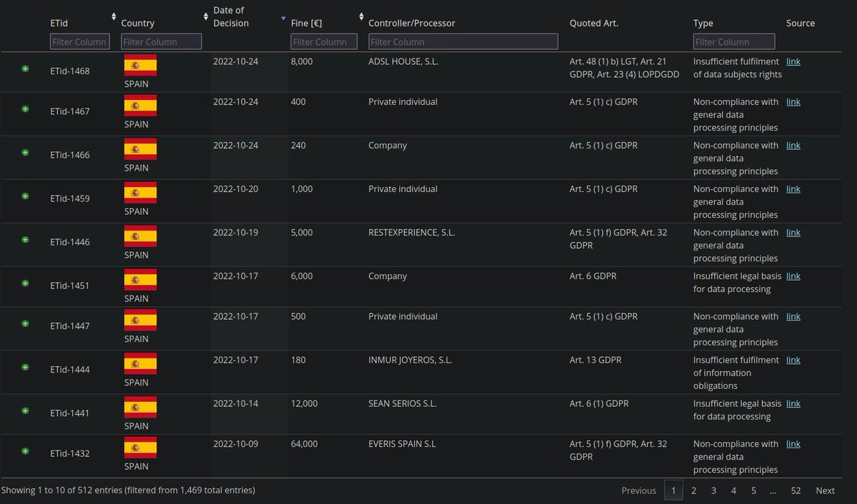857x504 pixels.
Task: Expand details for row ETid-1459
Action: click(25, 196)
